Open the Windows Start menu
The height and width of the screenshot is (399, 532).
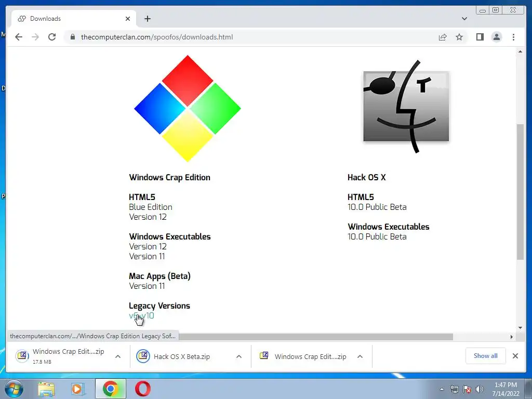click(x=14, y=389)
